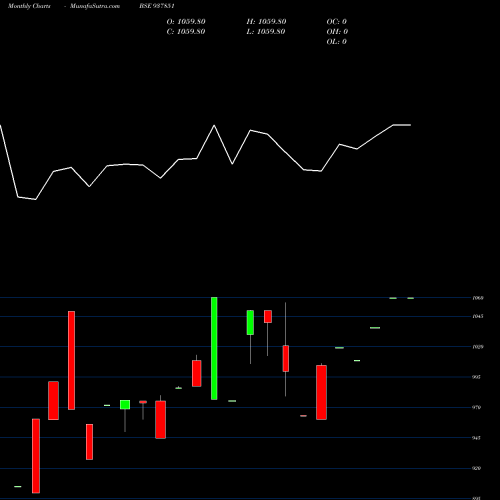Select the O: 1059.80 open value
The height and width of the screenshot is (500, 500).
tap(186, 22)
